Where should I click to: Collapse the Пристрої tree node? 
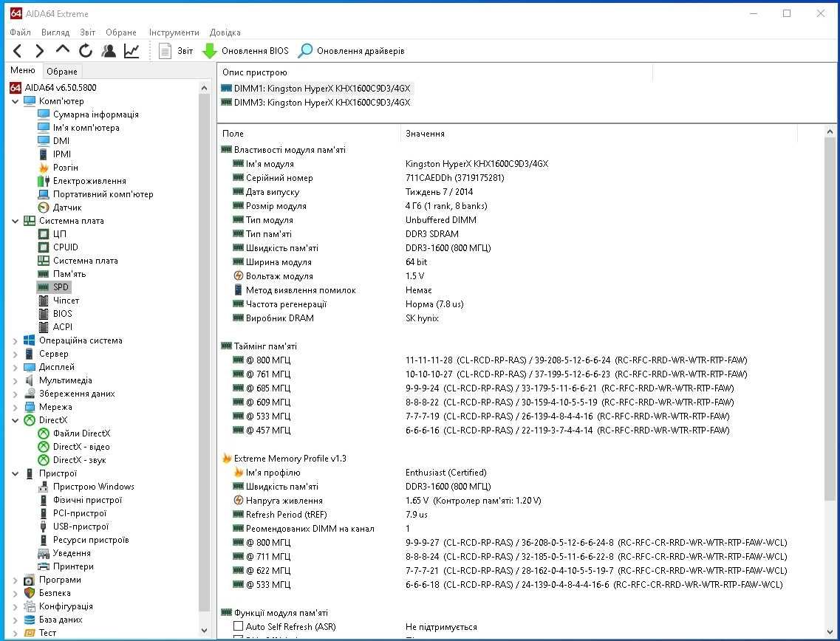(15, 473)
